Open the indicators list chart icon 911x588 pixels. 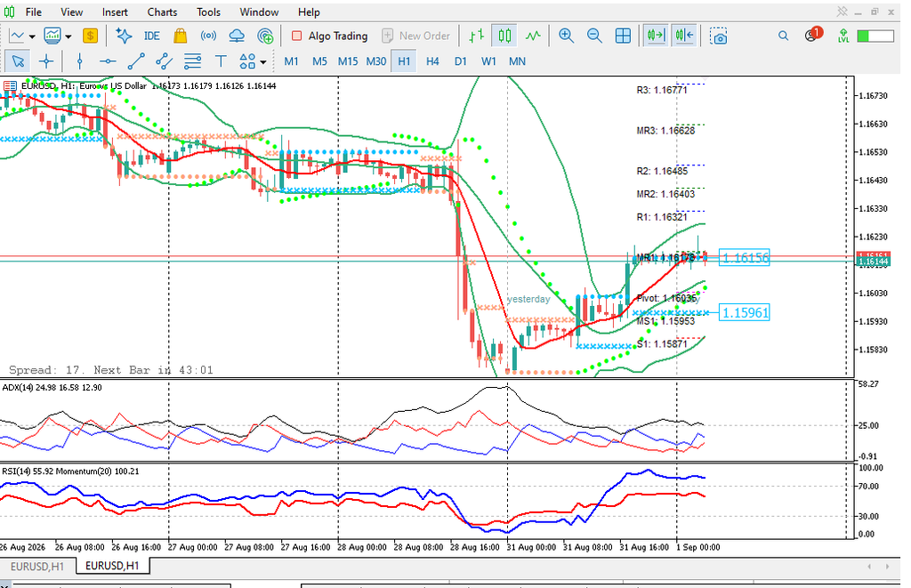point(52,36)
